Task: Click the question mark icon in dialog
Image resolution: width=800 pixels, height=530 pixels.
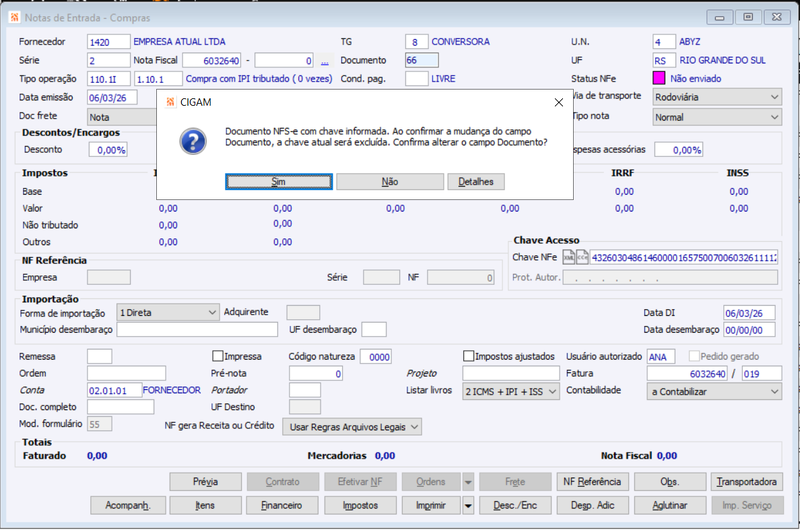Action: [193, 141]
